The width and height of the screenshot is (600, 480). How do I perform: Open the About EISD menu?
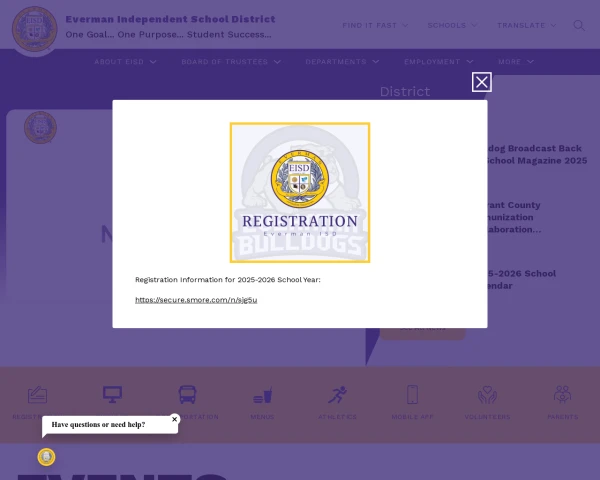[125, 62]
